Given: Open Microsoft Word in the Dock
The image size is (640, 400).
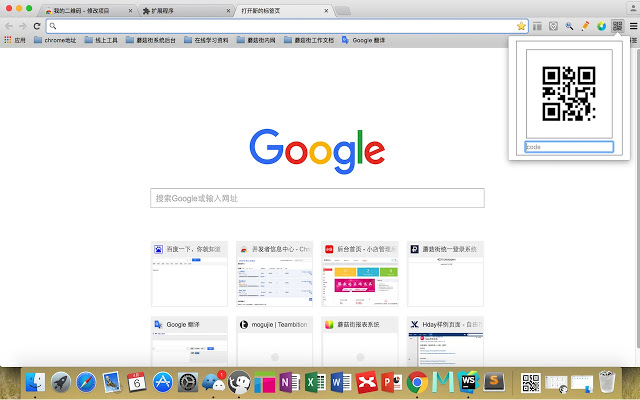Looking at the screenshot, I should [341, 383].
